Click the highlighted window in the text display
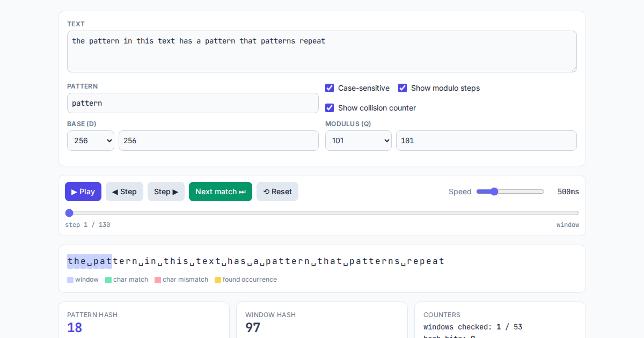Image resolution: width=644 pixels, height=338 pixels. pyautogui.click(x=90, y=261)
